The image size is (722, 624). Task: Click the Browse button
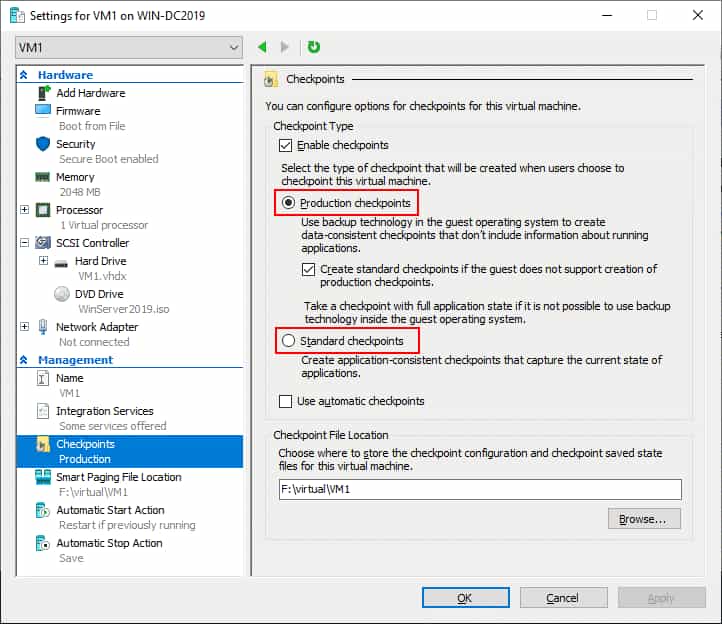[643, 519]
